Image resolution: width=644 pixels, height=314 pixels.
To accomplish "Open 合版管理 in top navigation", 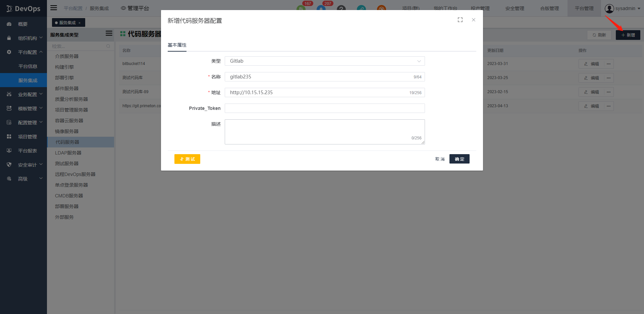I will tap(549, 8).
